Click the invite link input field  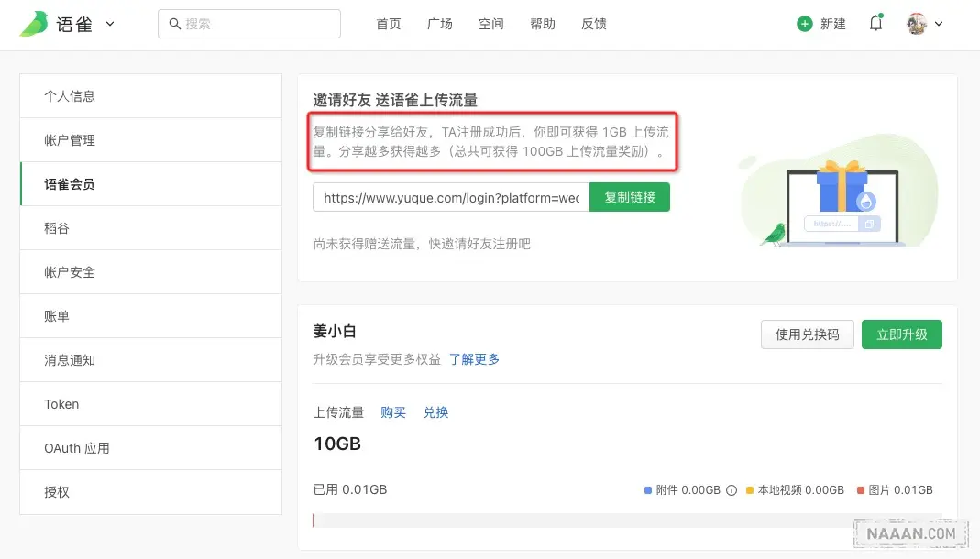[449, 196]
